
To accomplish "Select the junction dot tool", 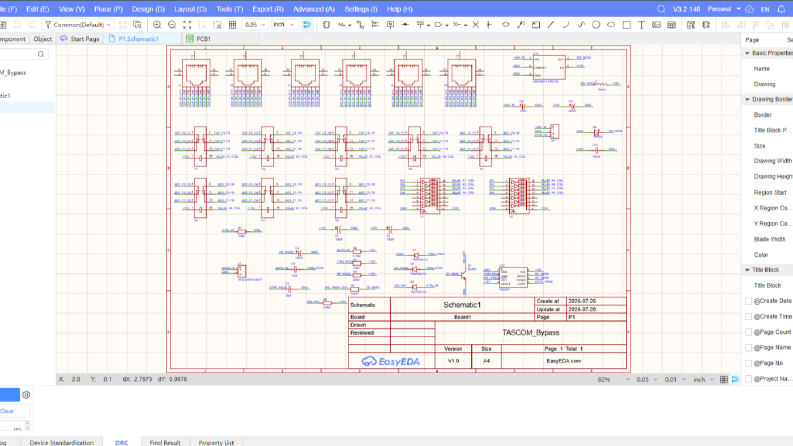I will (405, 25).
